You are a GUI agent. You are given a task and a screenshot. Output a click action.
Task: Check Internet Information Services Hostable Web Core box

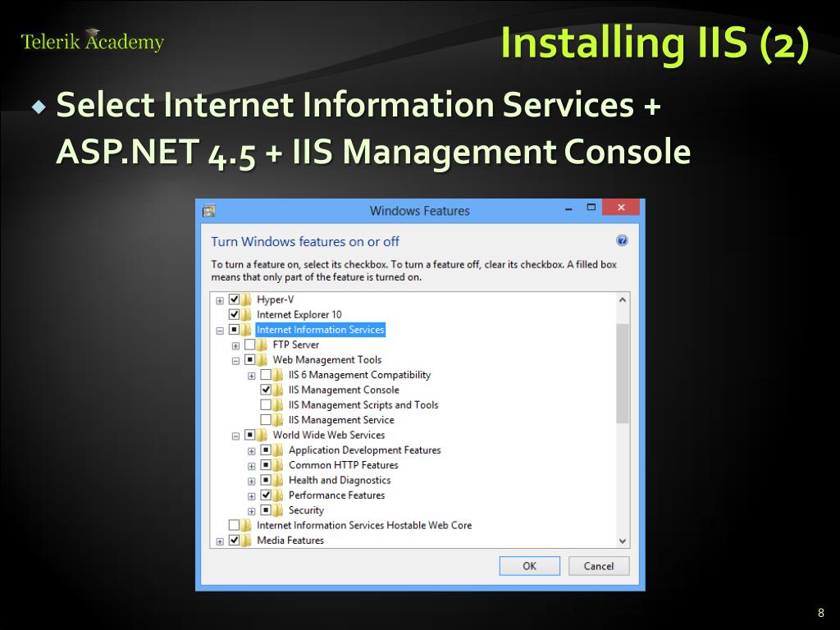coord(234,524)
